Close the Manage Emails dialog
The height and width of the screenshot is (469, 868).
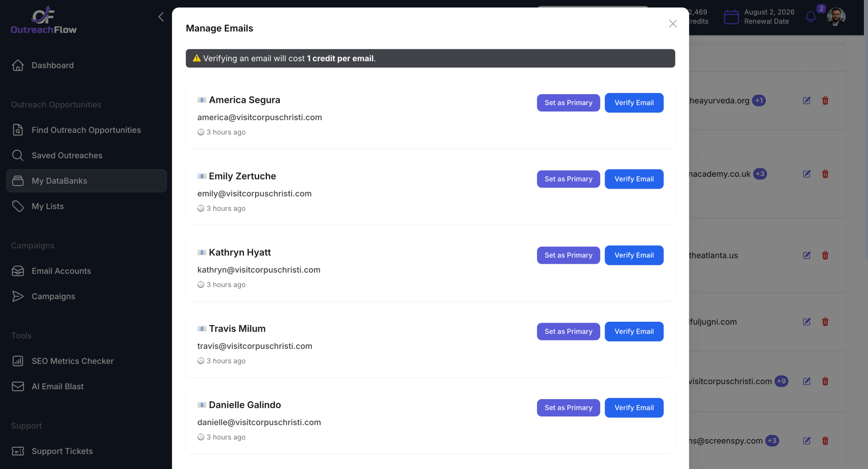pos(673,24)
